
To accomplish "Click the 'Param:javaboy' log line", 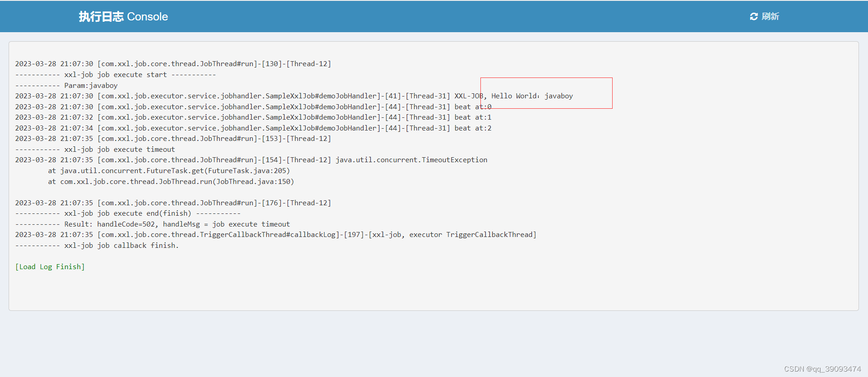I will click(67, 86).
